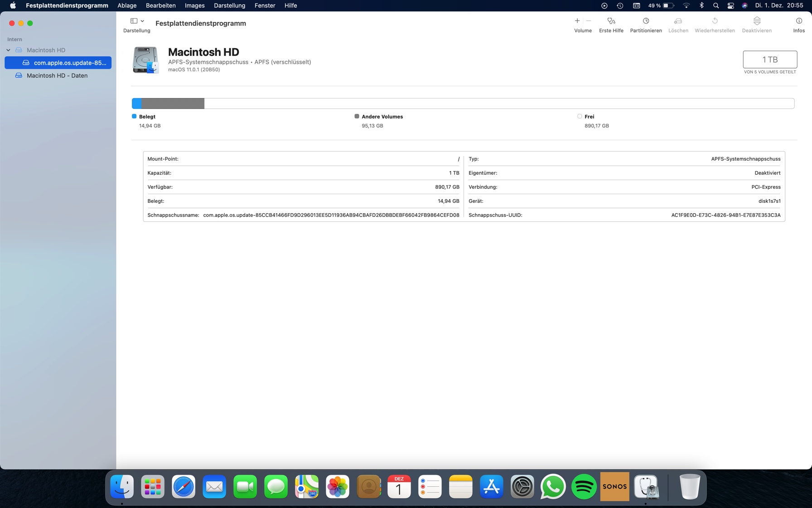Screen dimensions: 812x508
Task: Select Macintosh HD - Daten volume
Action: pyautogui.click(x=57, y=75)
